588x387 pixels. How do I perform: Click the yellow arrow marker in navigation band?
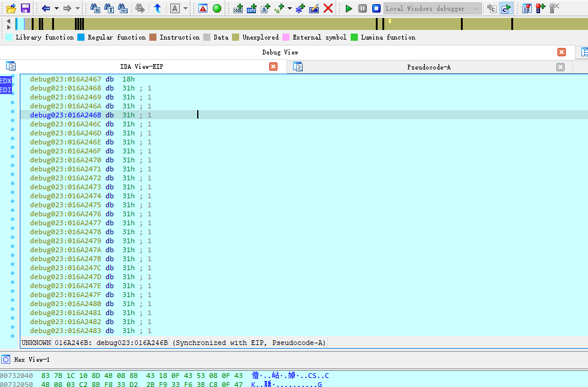[390, 22]
